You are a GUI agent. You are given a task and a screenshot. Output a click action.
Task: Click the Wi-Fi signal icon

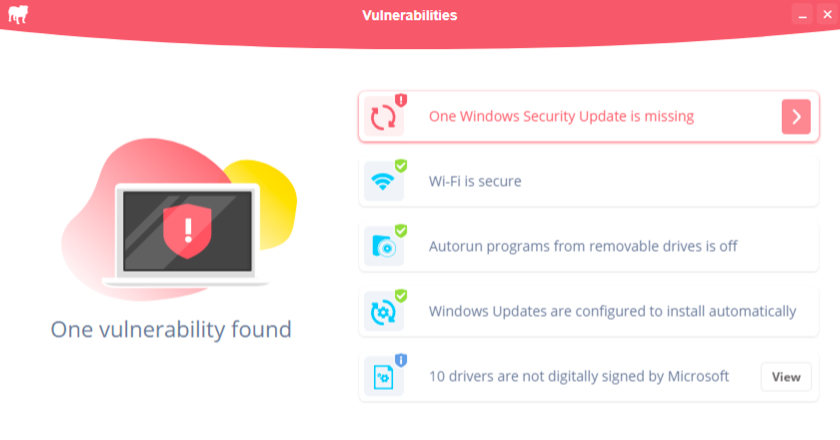tap(382, 182)
